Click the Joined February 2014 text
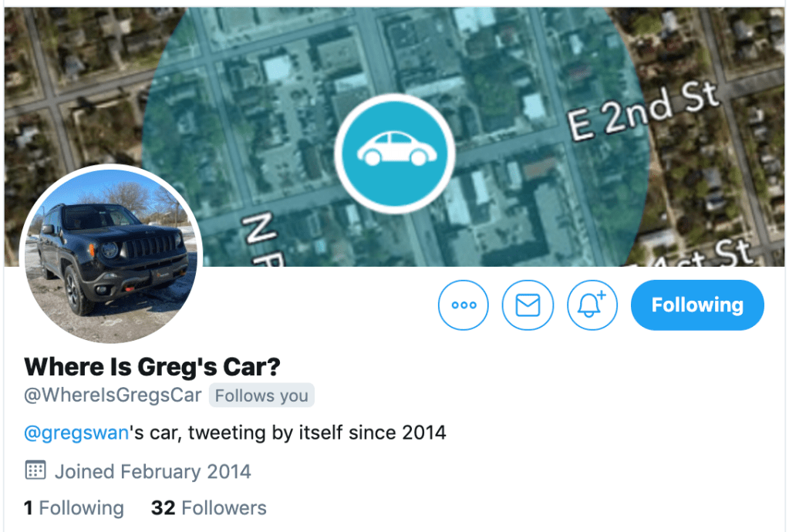This screenshot has width=789, height=532. pos(153,472)
